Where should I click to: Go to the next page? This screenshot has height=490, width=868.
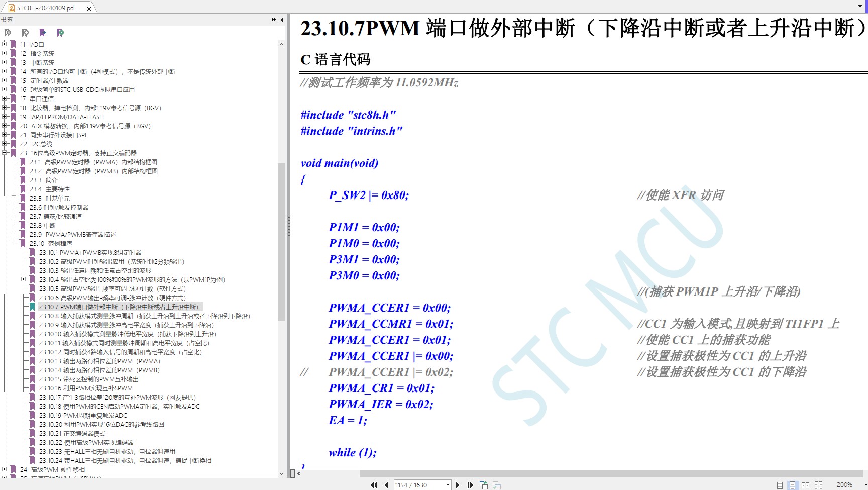pyautogui.click(x=458, y=485)
